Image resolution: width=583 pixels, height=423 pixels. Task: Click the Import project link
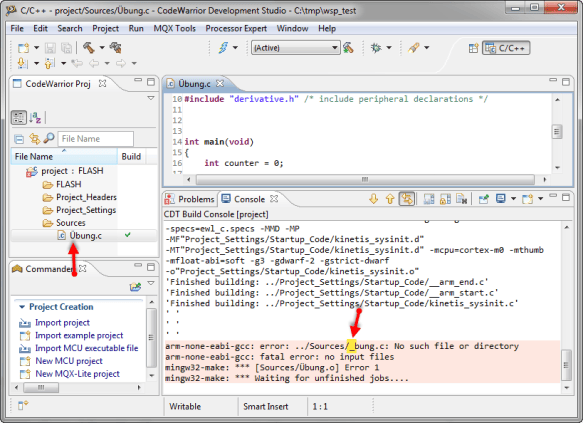tap(62, 323)
